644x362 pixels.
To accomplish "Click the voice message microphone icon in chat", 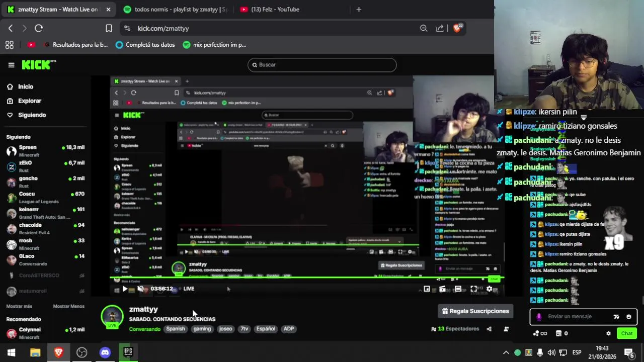I will click(539, 317).
